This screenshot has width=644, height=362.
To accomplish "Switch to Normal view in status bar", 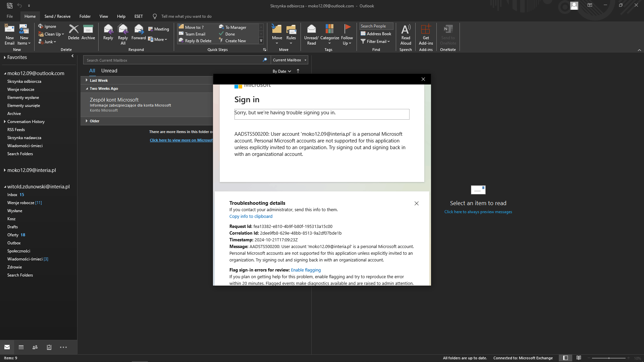I will coord(566,358).
